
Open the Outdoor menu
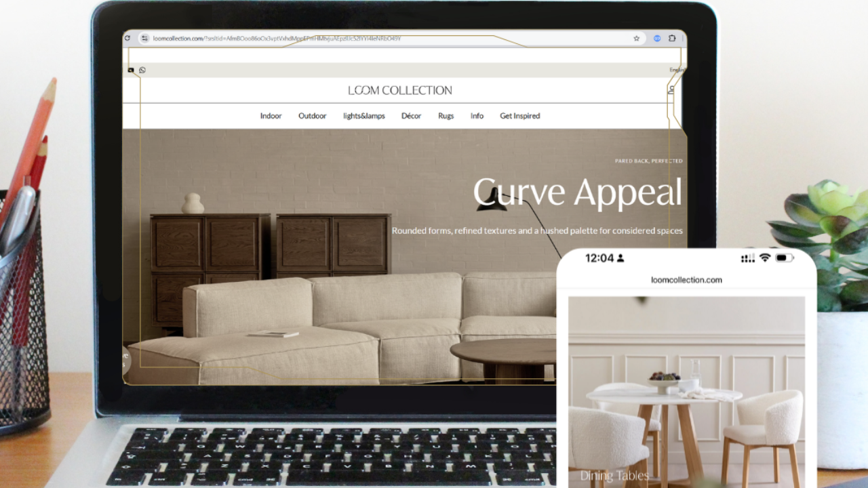pos(312,115)
